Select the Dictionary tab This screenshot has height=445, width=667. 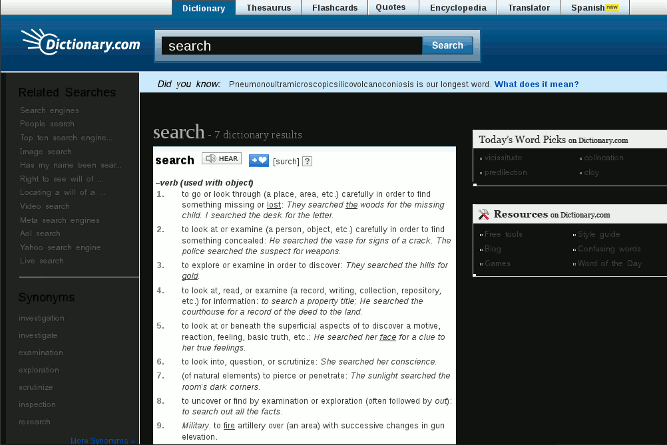click(x=204, y=8)
